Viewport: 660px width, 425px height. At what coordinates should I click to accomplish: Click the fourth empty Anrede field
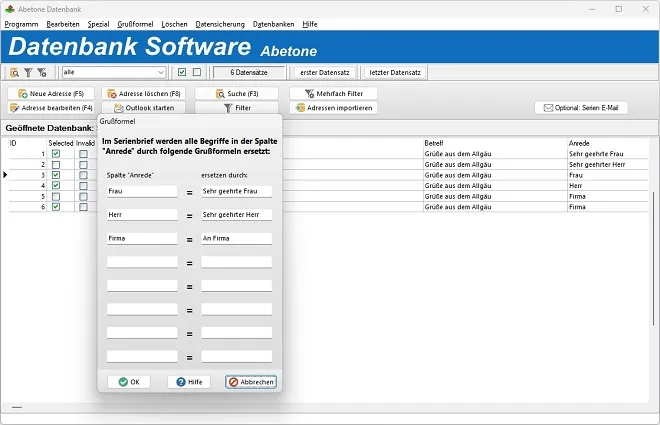[142, 262]
